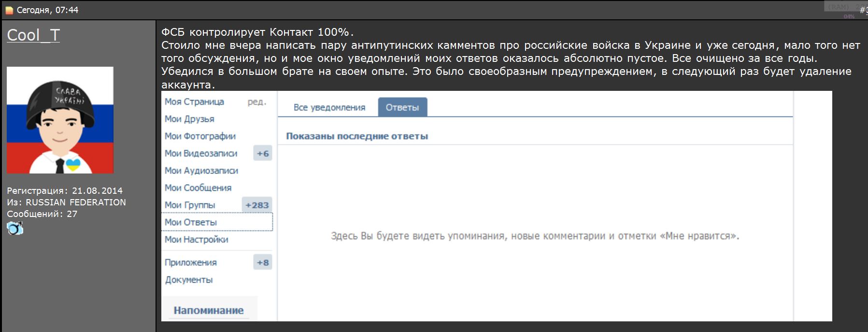Open Мои Фотографии menu item
The height and width of the screenshot is (332, 868).
point(200,136)
